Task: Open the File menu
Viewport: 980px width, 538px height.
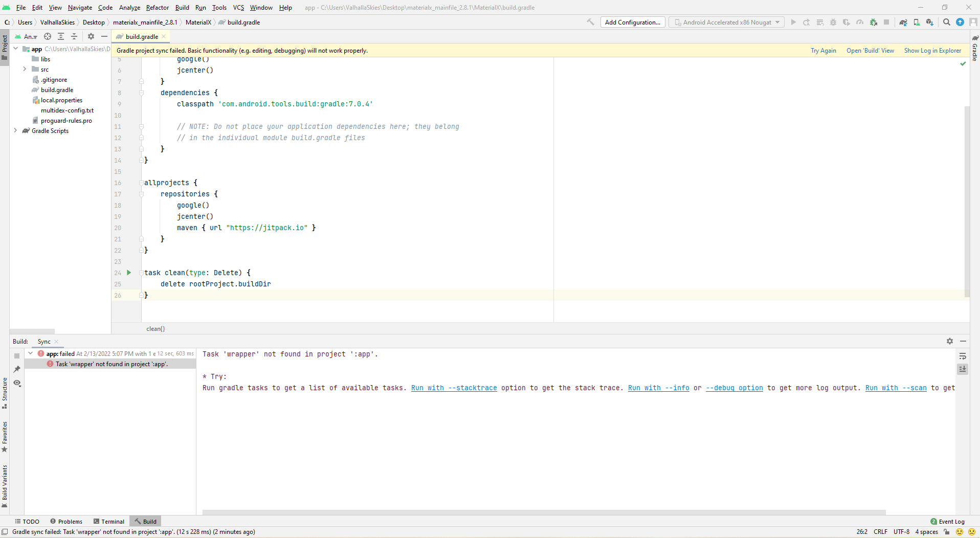Action: [21, 7]
